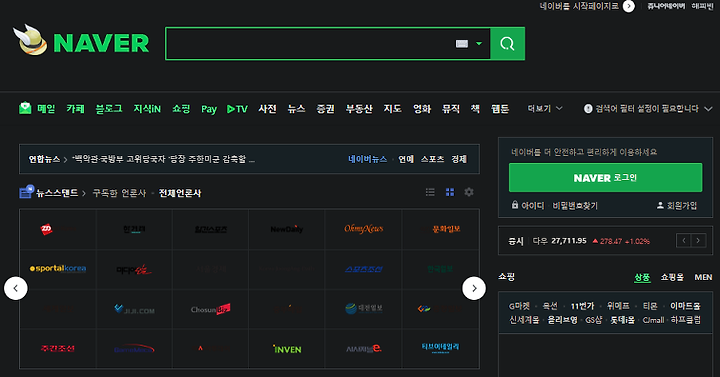
Task: Open the ZDNet publisher tile
Action: [58, 229]
